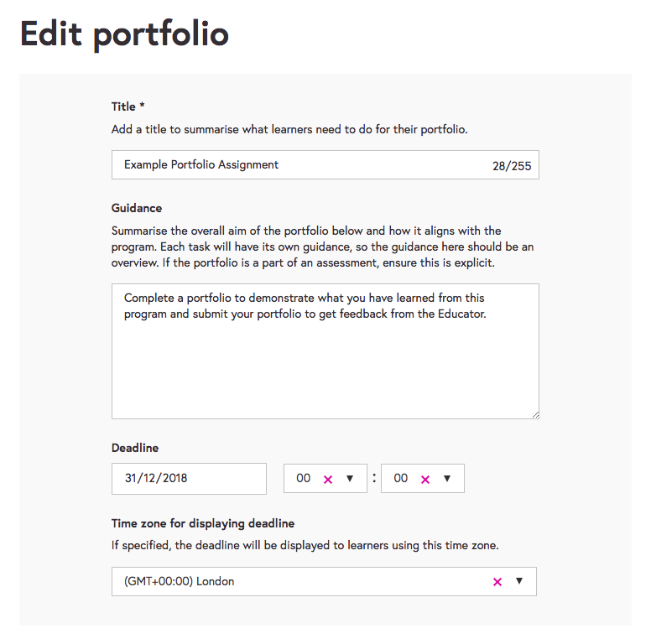The height and width of the screenshot is (644, 651).
Task: Click the (GMT+00:00) London time zone text
Action: click(179, 581)
